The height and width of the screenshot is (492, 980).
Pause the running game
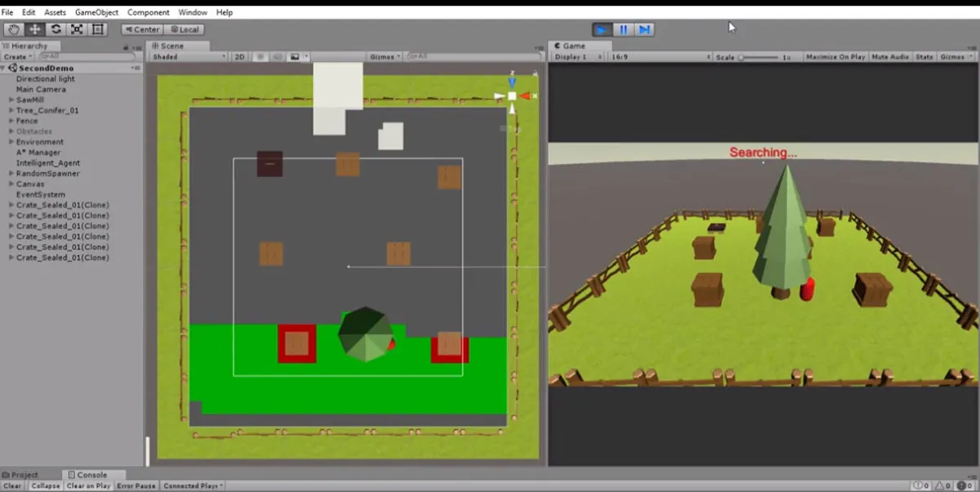623,29
